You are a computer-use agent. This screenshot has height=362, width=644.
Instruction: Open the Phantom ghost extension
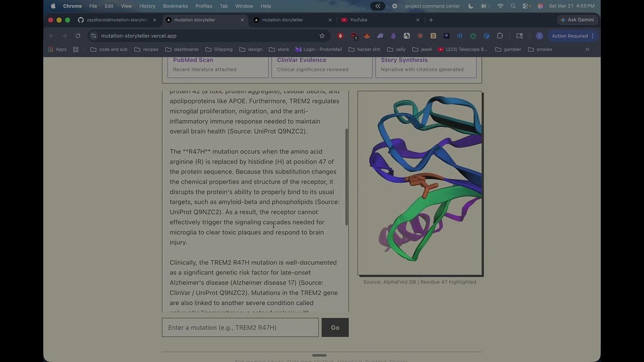point(380,36)
